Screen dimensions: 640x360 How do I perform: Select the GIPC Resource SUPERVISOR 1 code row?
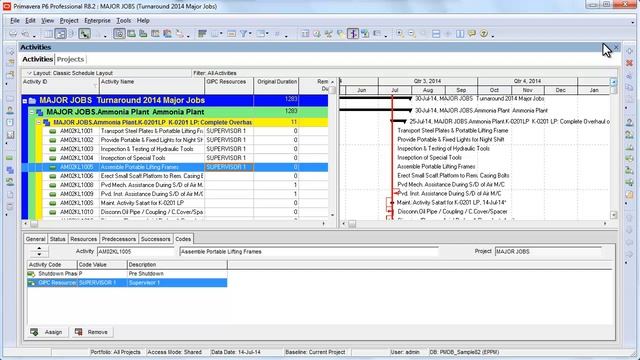(127, 283)
